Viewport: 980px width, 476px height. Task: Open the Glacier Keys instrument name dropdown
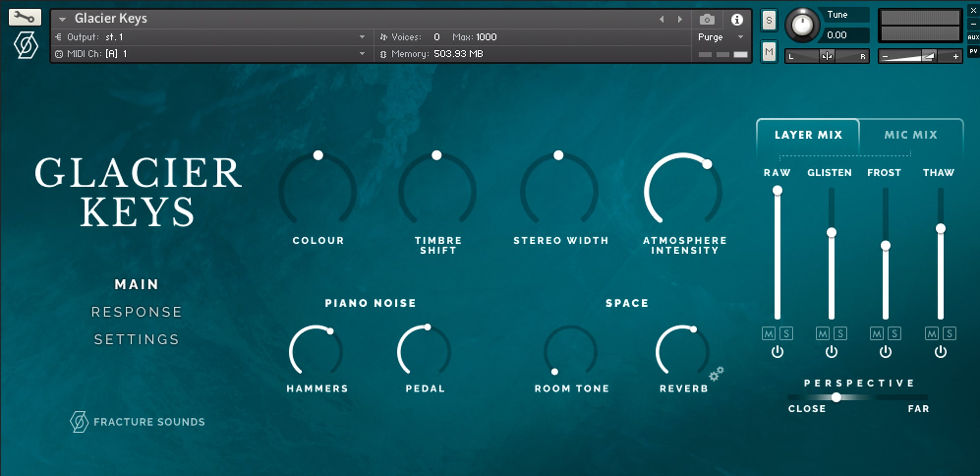pos(62,19)
